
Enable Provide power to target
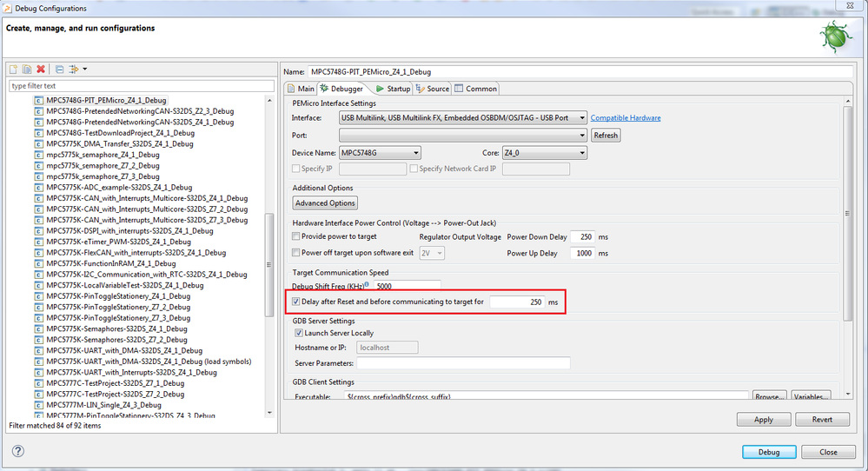pos(296,236)
